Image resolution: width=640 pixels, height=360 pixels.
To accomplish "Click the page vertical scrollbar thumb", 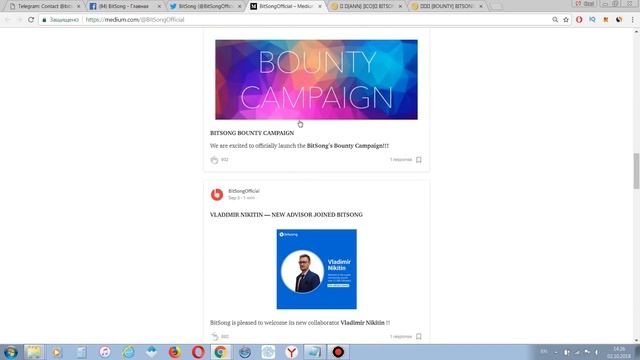I will 636,171.
